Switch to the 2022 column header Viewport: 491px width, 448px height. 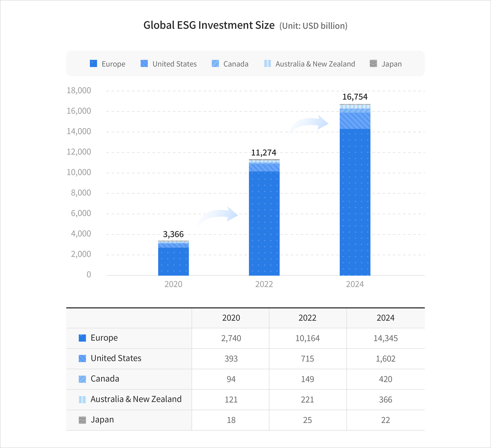point(307,318)
